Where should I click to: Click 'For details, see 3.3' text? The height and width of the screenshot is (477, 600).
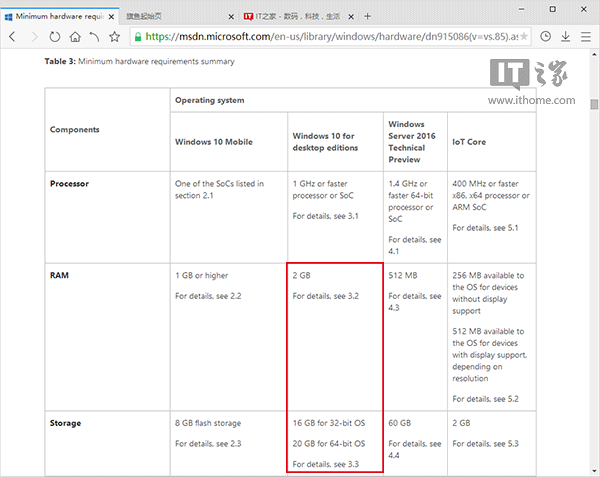click(x=326, y=464)
